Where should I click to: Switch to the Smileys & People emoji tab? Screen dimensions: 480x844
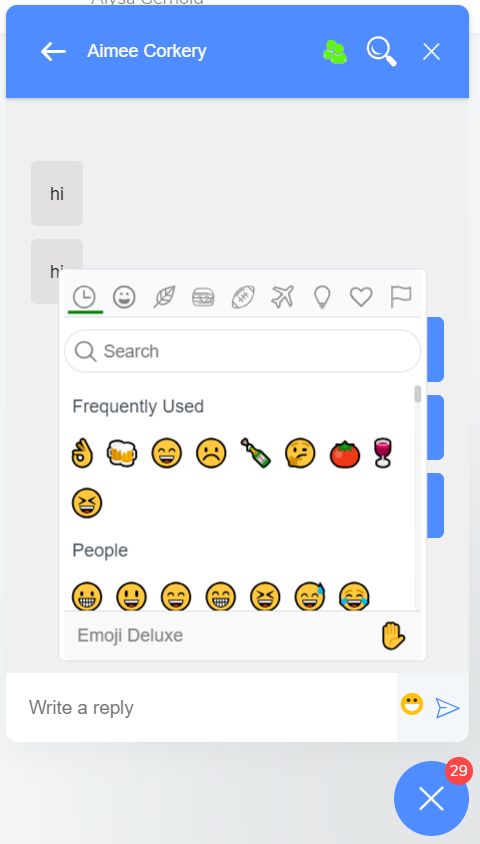[124, 297]
